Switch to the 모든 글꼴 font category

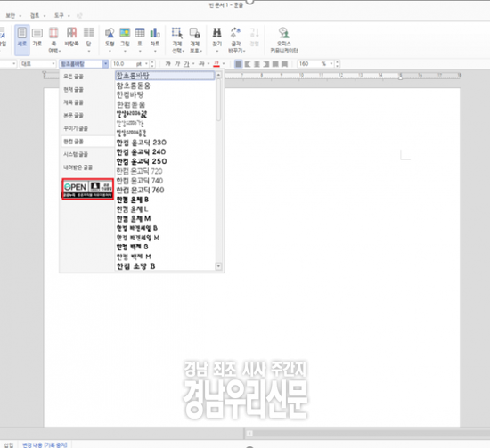[x=73, y=77]
